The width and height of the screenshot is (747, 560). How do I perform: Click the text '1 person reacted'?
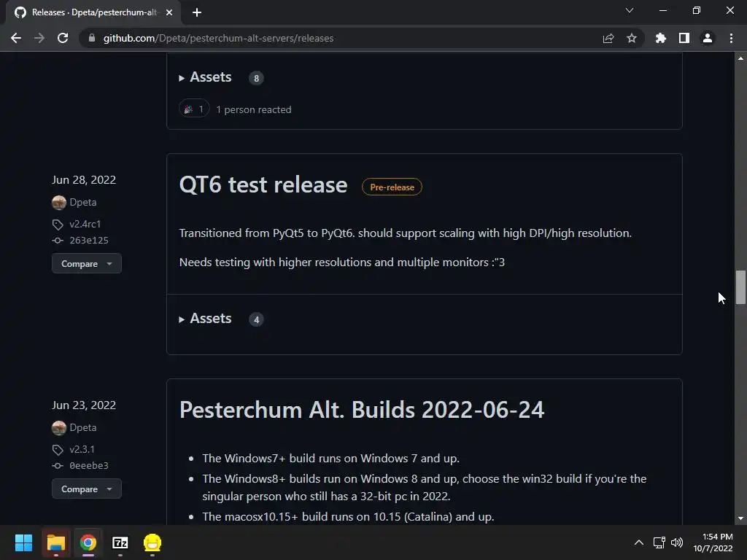click(253, 109)
